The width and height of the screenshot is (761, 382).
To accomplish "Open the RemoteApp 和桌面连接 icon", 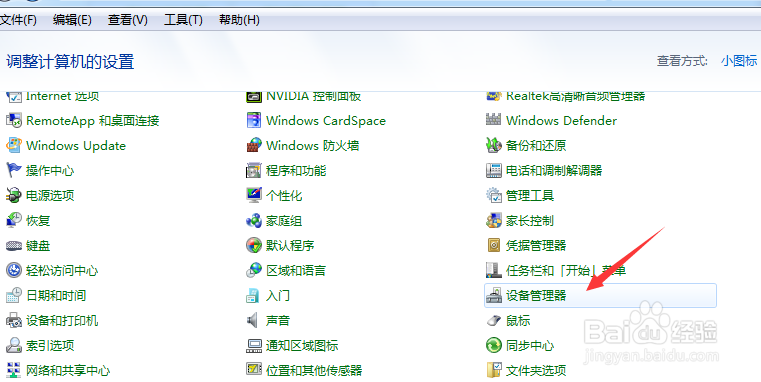I will pos(14,120).
